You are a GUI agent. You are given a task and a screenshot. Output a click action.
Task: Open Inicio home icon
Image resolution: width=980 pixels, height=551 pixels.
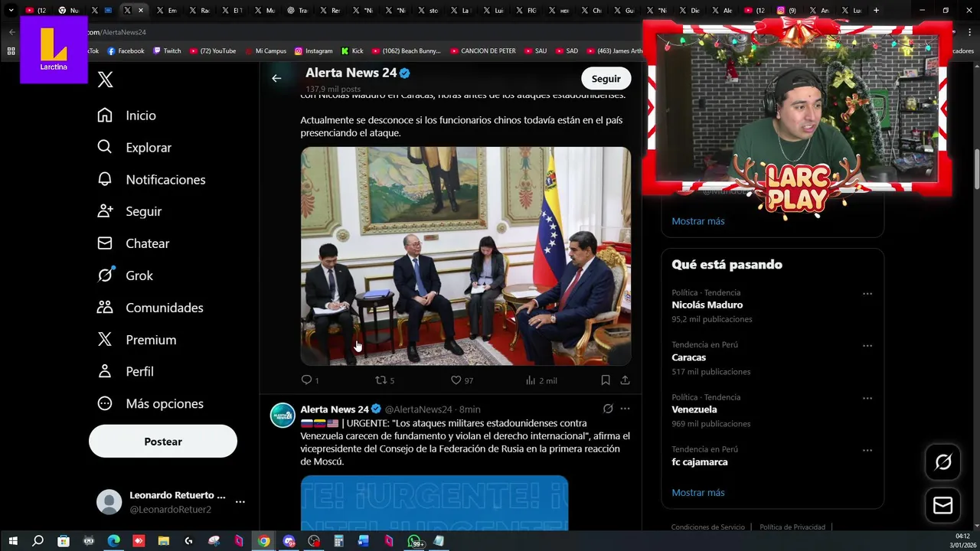[105, 115]
